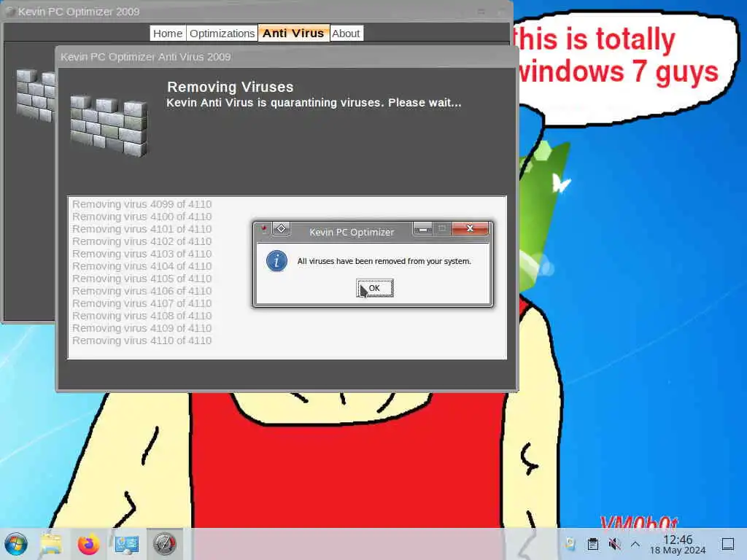Open the Optimizations tab
This screenshot has width=747, height=560.
tap(222, 34)
